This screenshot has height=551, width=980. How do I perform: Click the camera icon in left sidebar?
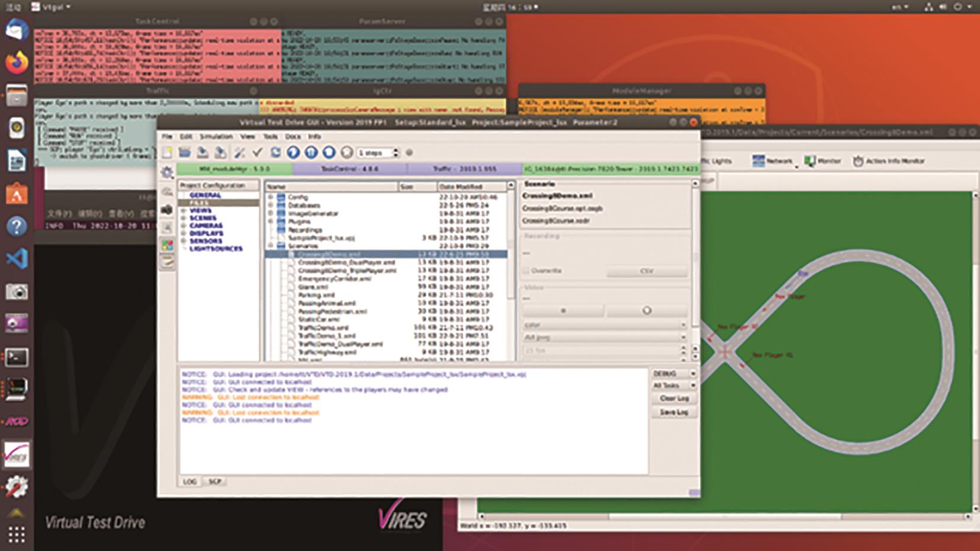coord(167,210)
